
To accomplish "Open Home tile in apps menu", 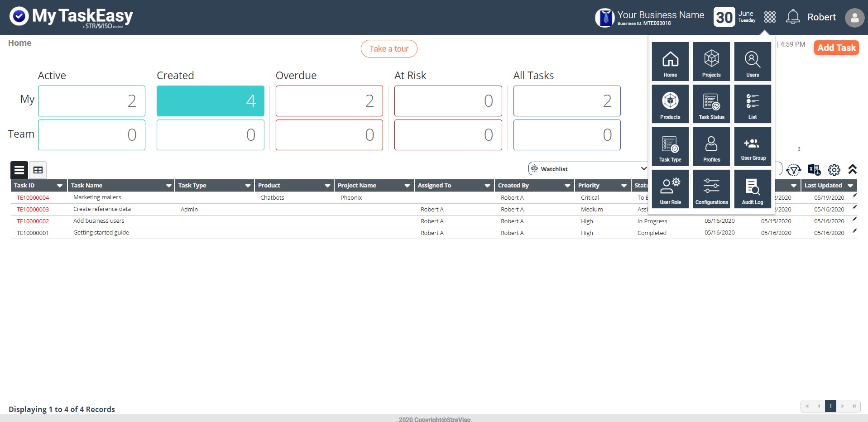I will coord(670,62).
